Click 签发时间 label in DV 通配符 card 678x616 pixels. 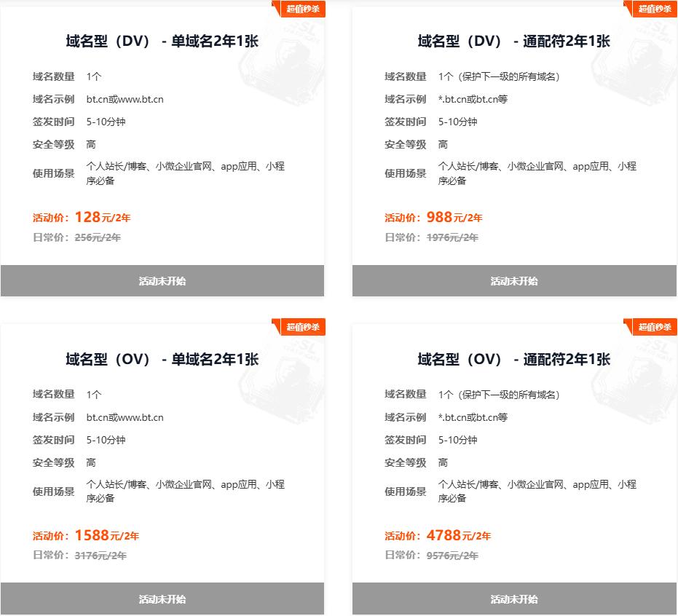[406, 122]
